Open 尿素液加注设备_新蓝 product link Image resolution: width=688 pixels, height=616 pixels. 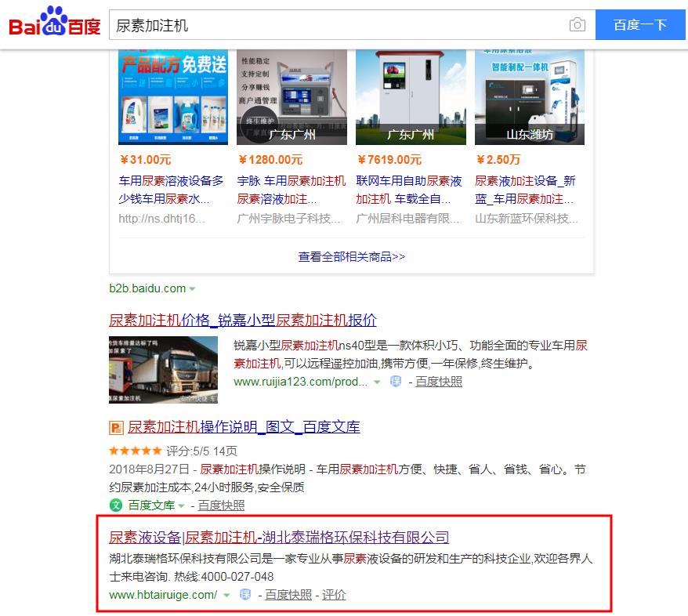click(525, 190)
